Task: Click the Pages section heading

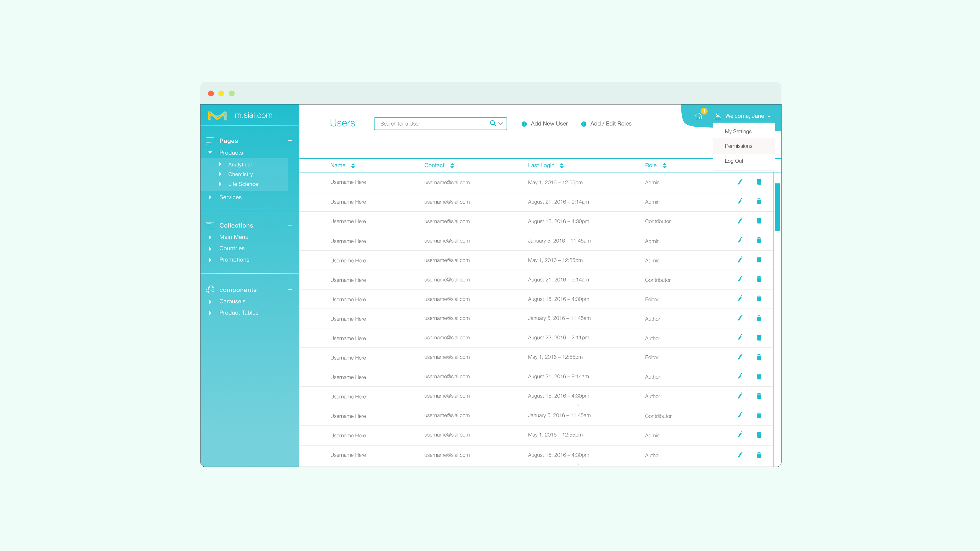Action: point(229,141)
